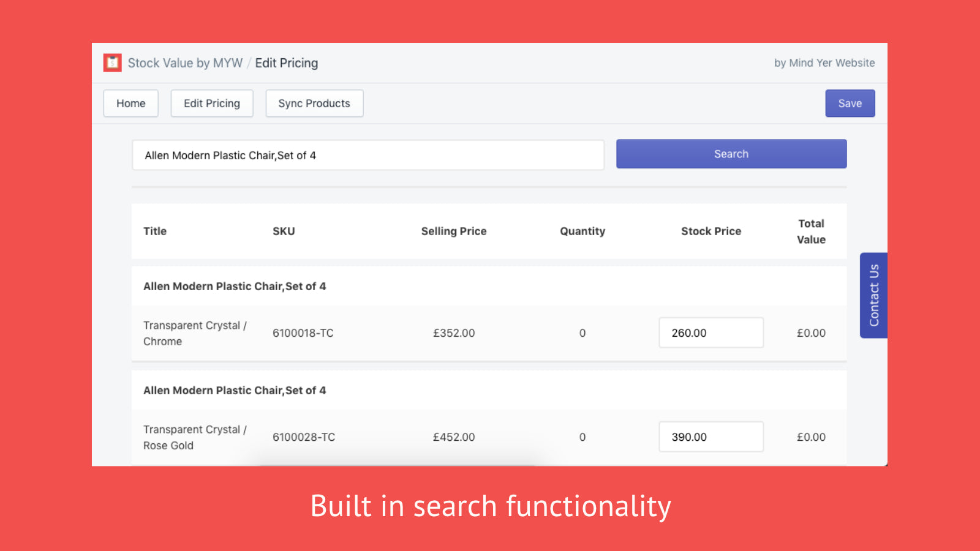Edit the stock price field showing 390.00

pos(711,437)
